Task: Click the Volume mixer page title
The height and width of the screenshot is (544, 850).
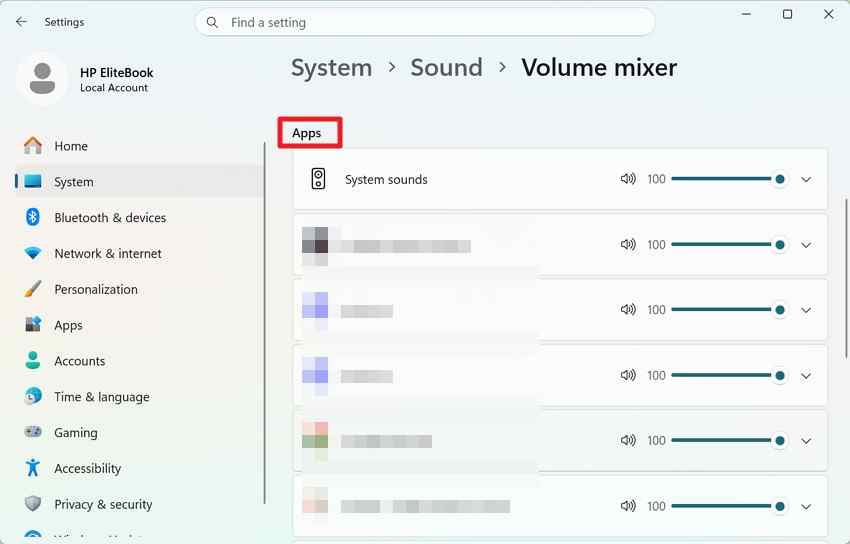Action: pos(599,68)
